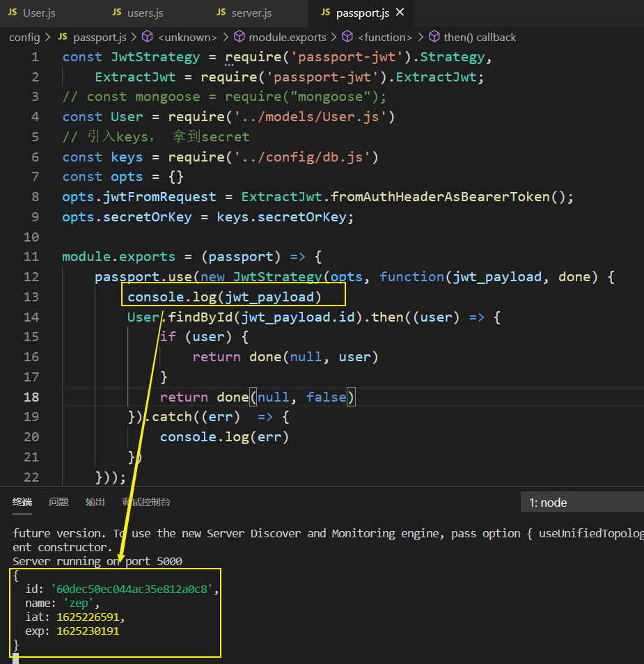Click the cube icon before <unknown>
Viewport: 644px width, 664px height.
pos(147,37)
